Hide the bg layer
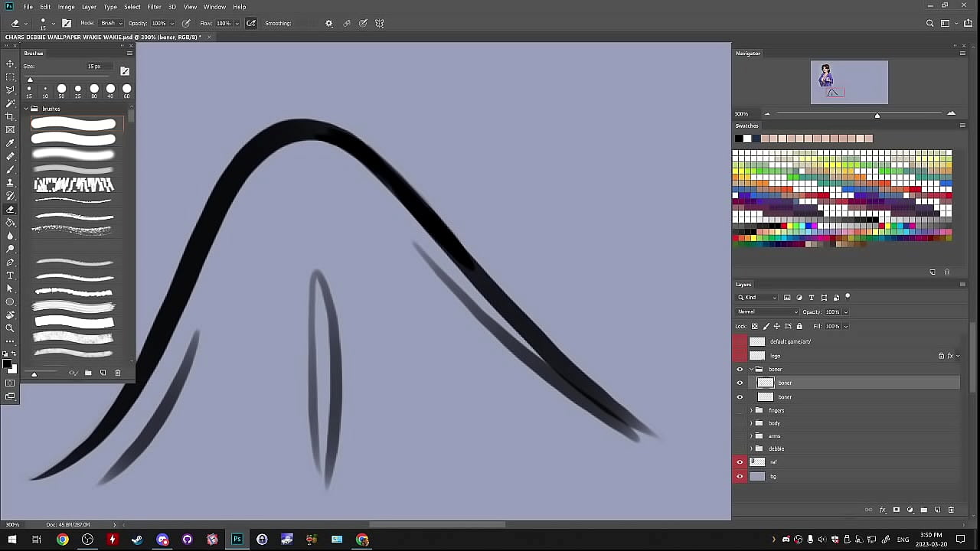The height and width of the screenshot is (551, 980). [740, 477]
